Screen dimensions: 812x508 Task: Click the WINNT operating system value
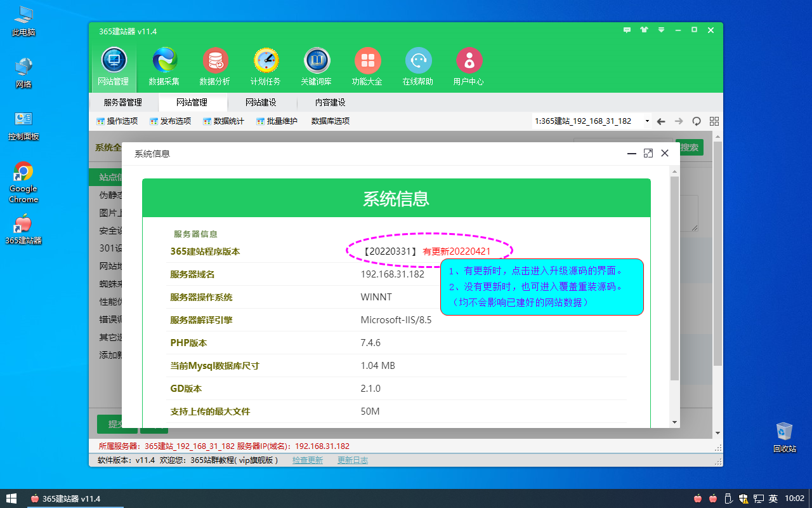[376, 297]
